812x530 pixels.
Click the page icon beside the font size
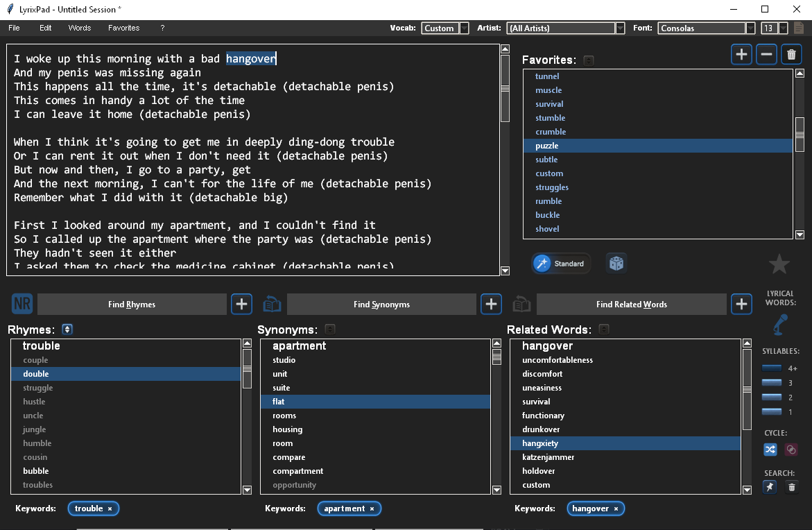point(799,28)
